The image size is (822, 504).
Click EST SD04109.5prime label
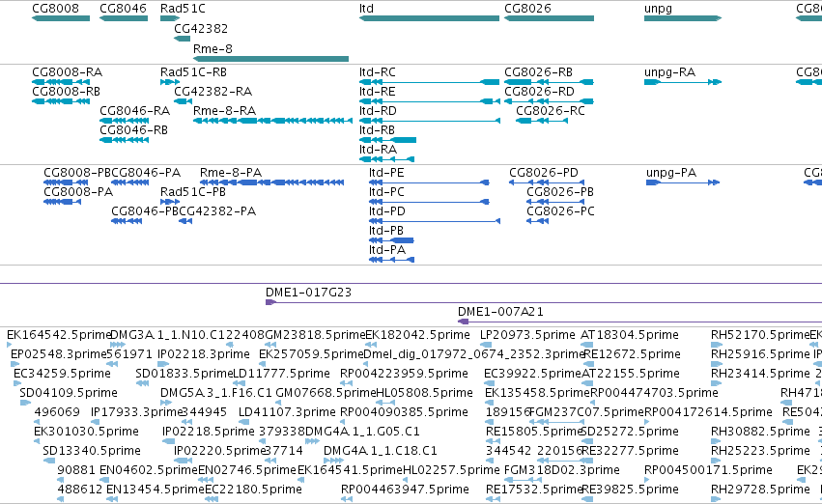[69, 393]
